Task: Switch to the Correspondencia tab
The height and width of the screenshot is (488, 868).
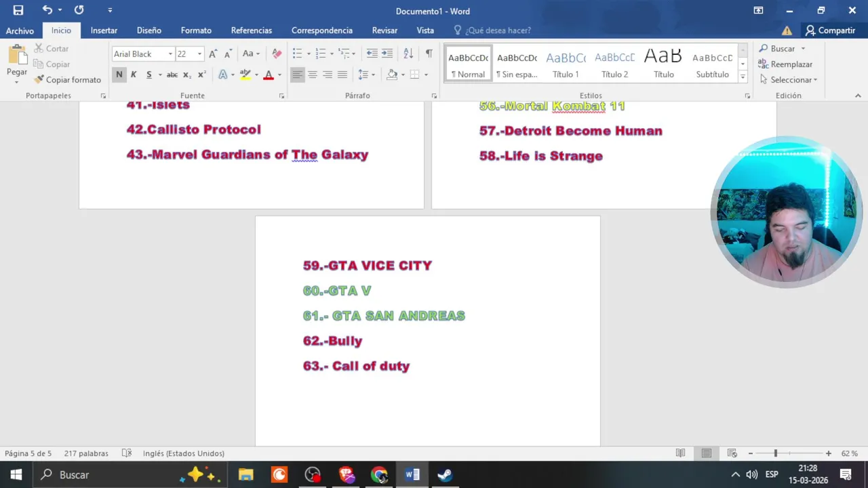Action: (x=322, y=30)
